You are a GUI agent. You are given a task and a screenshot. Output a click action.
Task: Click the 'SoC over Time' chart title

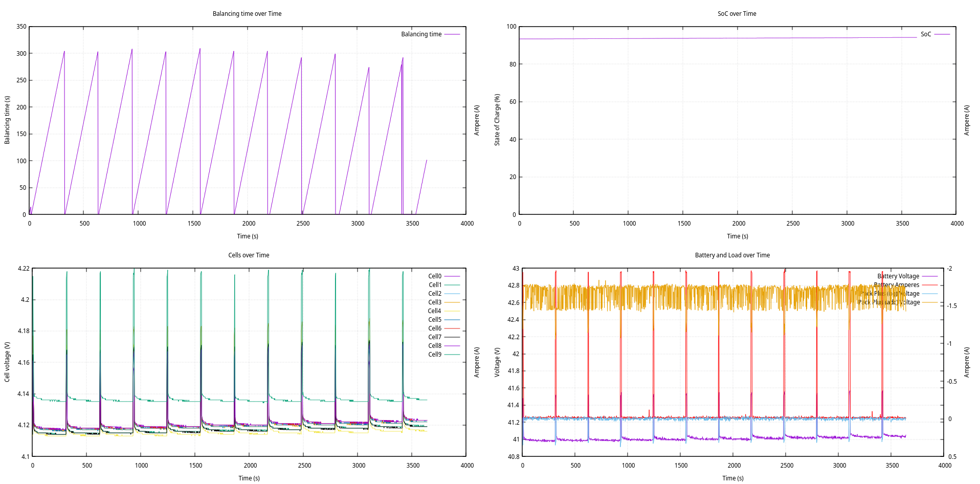(x=737, y=14)
